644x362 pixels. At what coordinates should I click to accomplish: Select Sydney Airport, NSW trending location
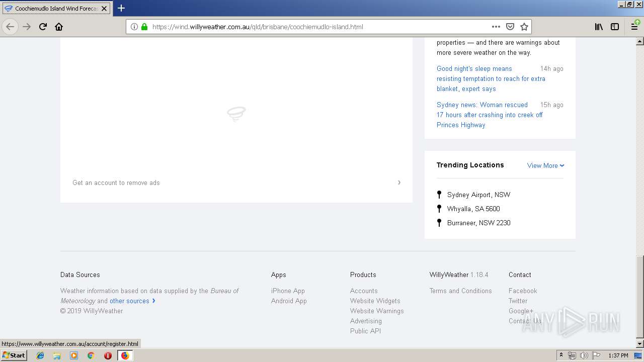[478, 195]
